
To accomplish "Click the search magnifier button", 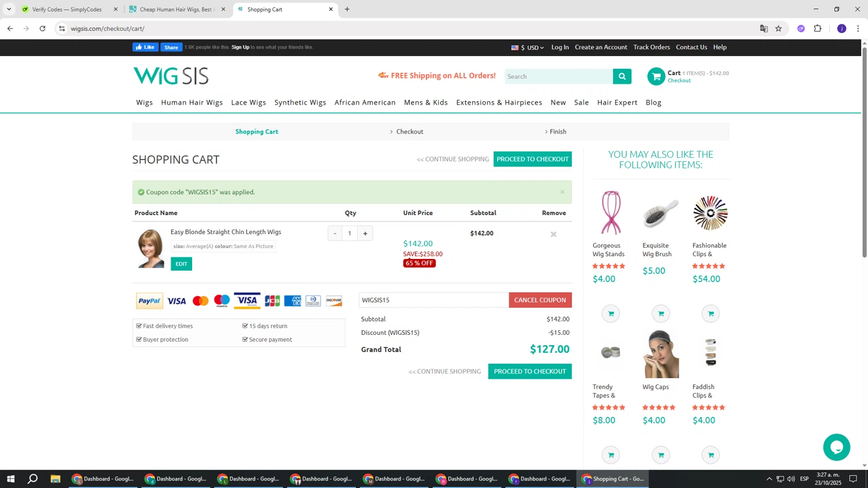I will pyautogui.click(x=622, y=76).
